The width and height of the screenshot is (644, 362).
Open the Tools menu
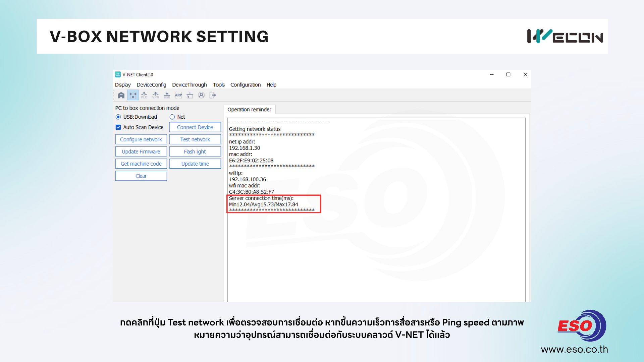[218, 85]
